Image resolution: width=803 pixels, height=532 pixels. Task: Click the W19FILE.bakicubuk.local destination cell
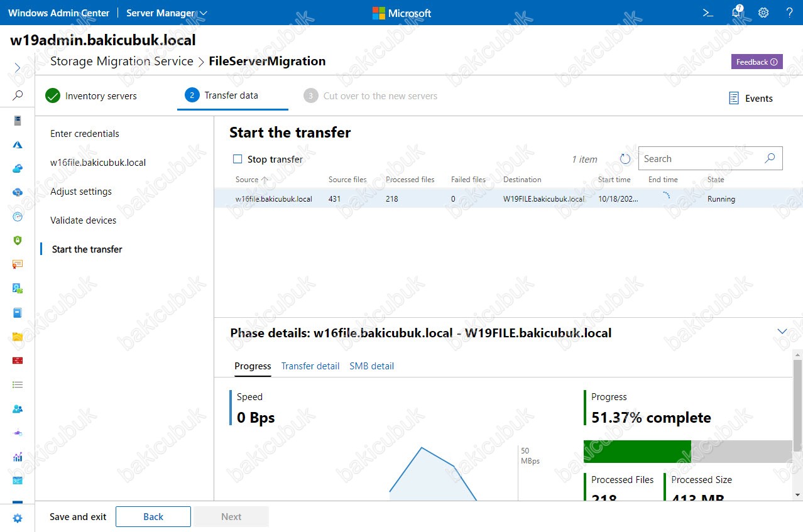[x=544, y=199]
